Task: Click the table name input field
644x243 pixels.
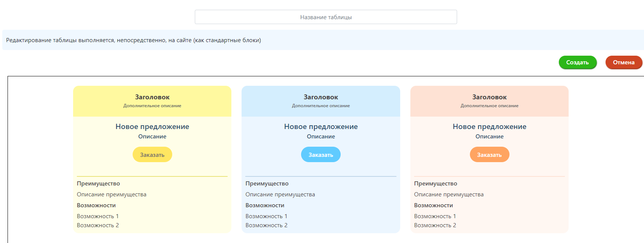Action: (326, 17)
